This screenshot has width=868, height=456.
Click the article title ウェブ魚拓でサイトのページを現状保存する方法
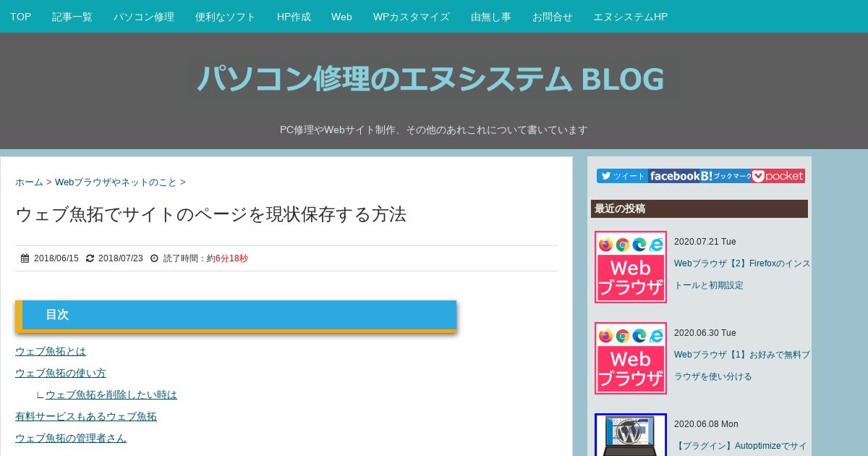[210, 214]
